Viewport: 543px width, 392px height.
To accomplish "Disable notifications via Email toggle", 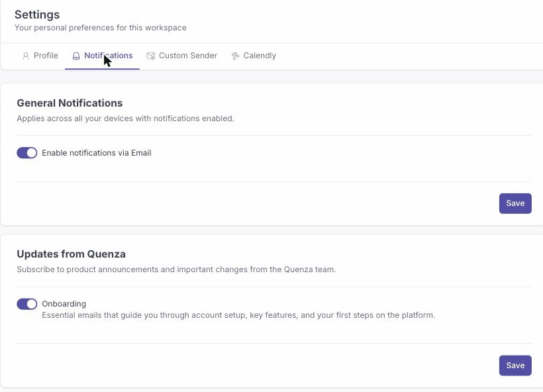I will pos(27,153).
